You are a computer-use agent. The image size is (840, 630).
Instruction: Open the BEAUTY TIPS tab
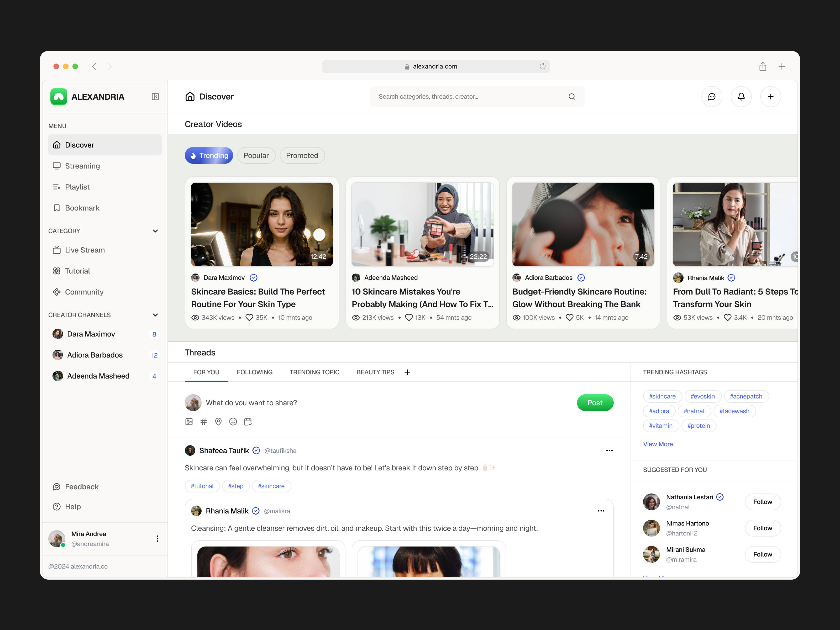(x=375, y=372)
